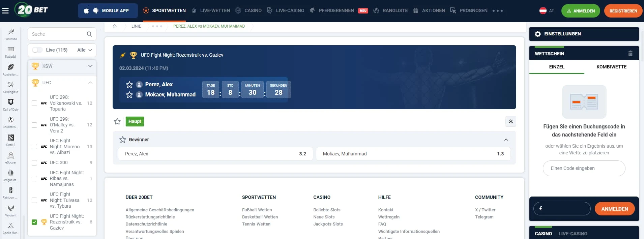Go to Casino navigation item
This screenshot has height=239, width=644.
[x=248, y=11]
